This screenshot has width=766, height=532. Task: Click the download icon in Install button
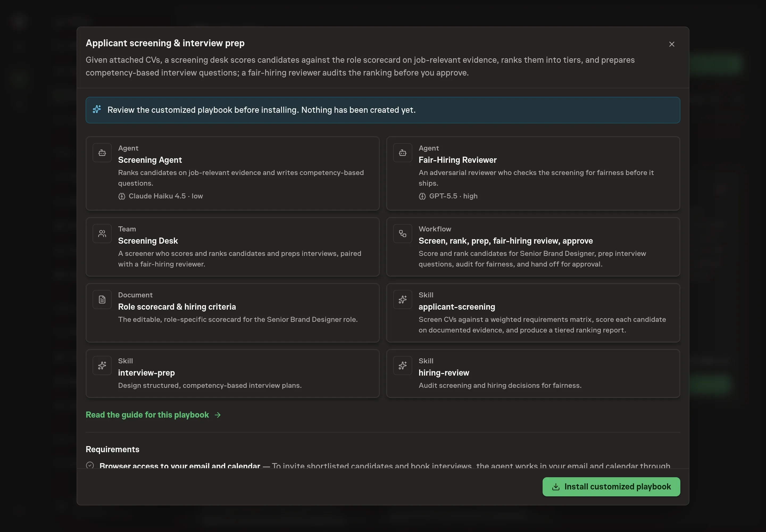(x=556, y=487)
